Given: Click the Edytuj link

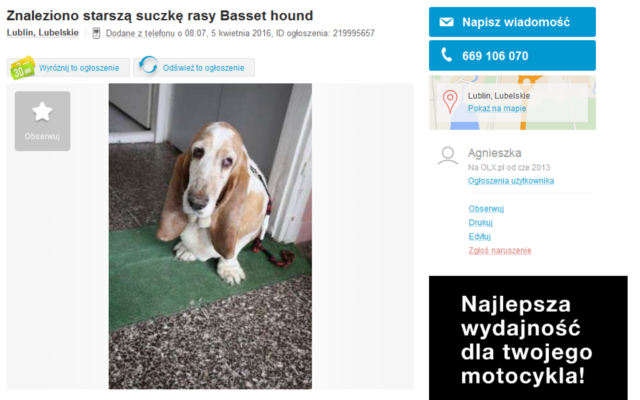Looking at the screenshot, I should [x=479, y=236].
